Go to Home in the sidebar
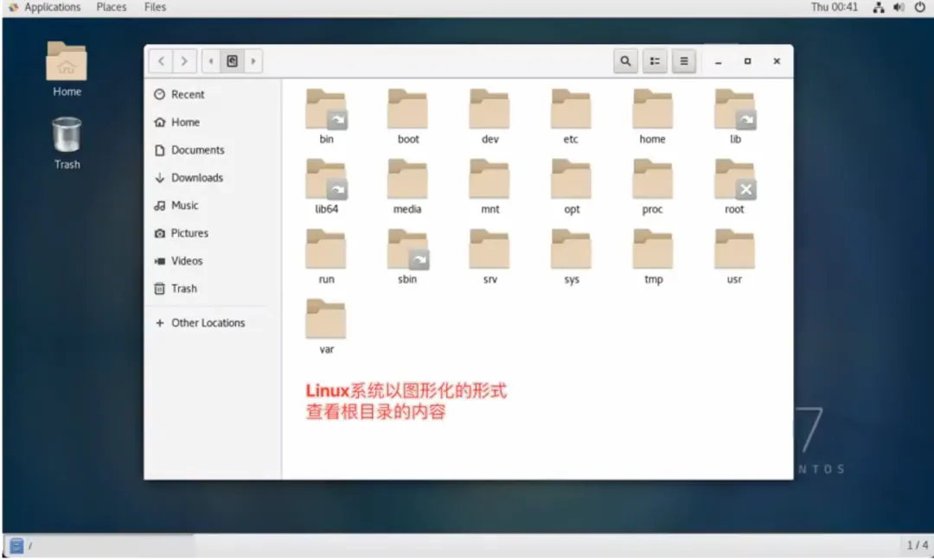The width and height of the screenshot is (934, 560). [213, 122]
